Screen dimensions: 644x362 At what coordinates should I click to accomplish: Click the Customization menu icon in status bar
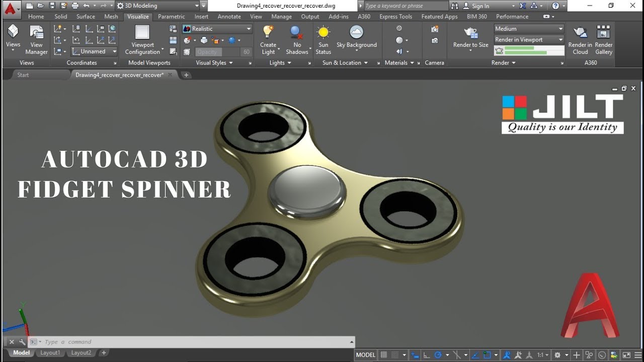pyautogui.click(x=637, y=355)
